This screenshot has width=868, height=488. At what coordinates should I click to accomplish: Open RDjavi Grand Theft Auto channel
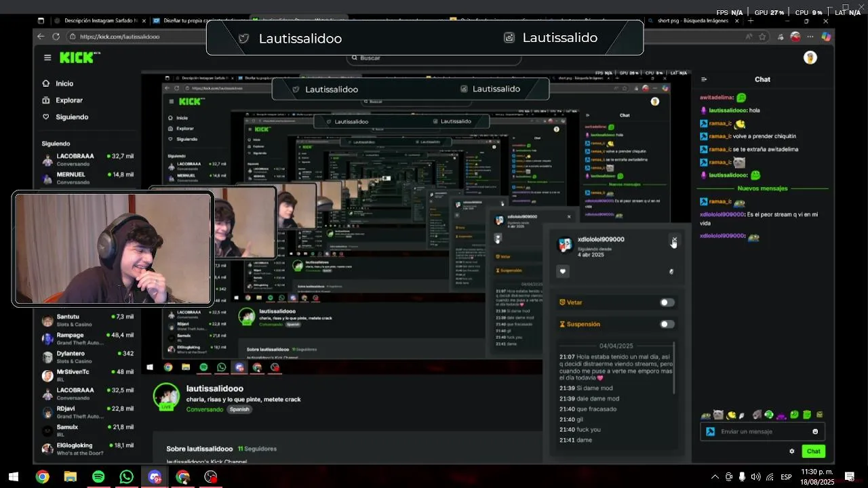[x=87, y=411]
